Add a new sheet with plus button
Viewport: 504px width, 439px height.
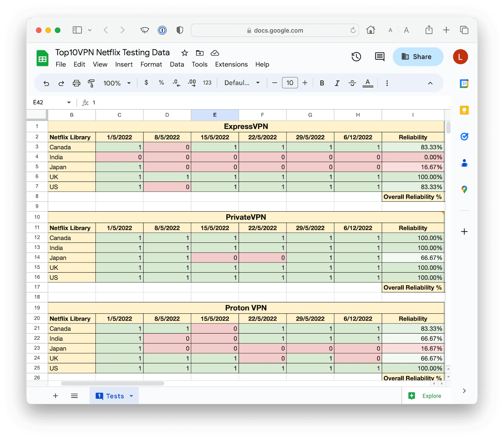[x=55, y=396]
